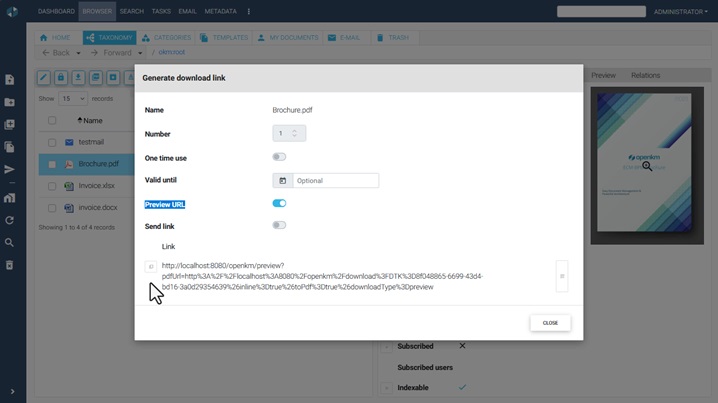Image resolution: width=718 pixels, height=403 pixels.
Task: Switch to the Categories tab
Action: tap(167, 38)
